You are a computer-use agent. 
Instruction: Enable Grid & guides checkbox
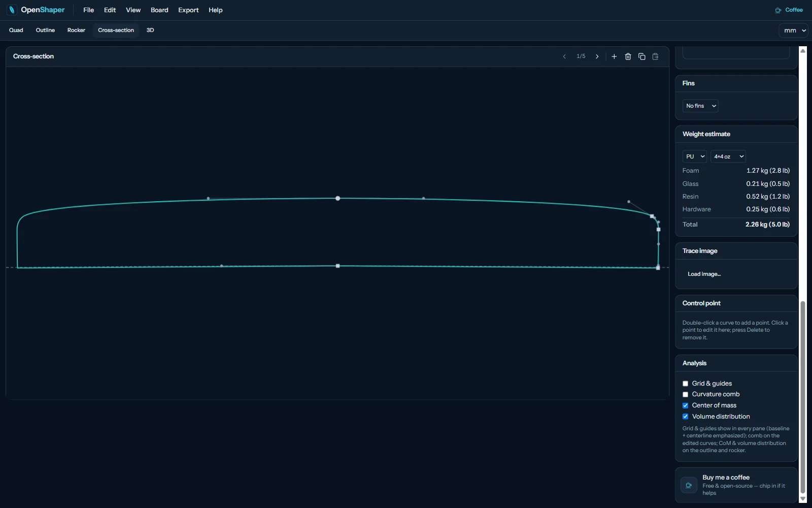686,384
